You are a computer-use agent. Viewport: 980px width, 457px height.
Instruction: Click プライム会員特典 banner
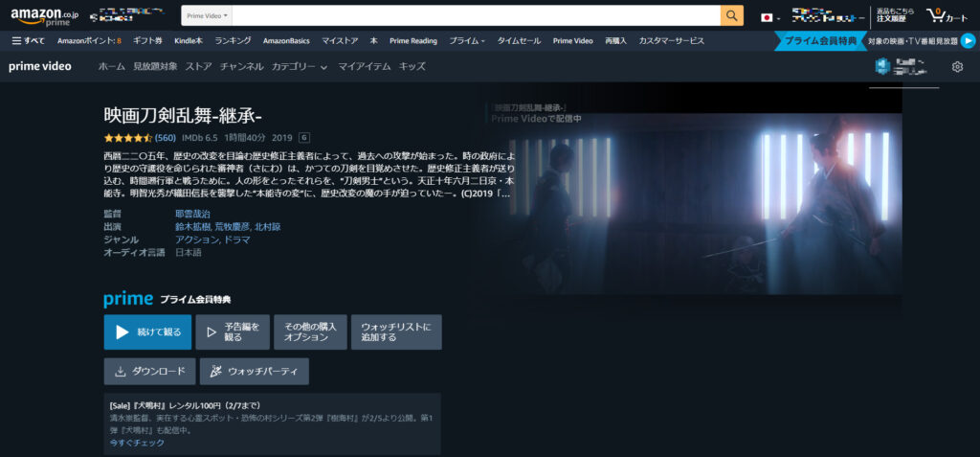(820, 40)
